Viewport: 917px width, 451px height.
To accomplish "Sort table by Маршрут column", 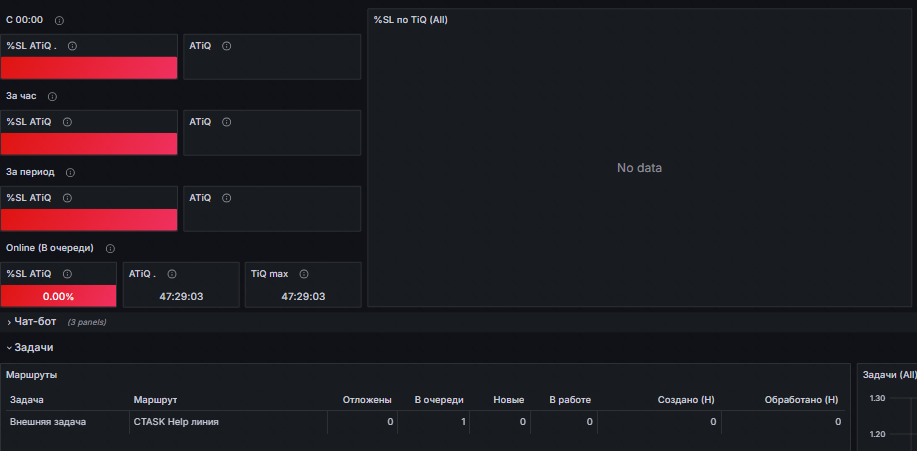I will 156,400.
